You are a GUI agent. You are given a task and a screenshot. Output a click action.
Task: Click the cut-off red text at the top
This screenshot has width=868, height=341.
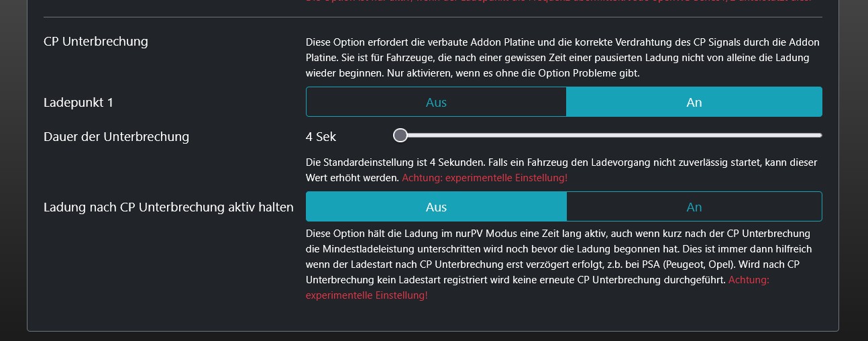tap(563, 1)
